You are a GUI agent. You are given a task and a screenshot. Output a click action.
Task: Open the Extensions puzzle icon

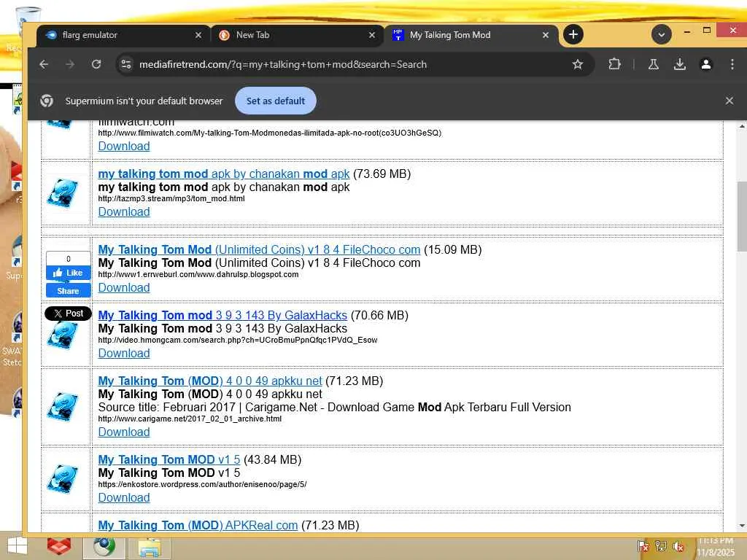point(614,64)
